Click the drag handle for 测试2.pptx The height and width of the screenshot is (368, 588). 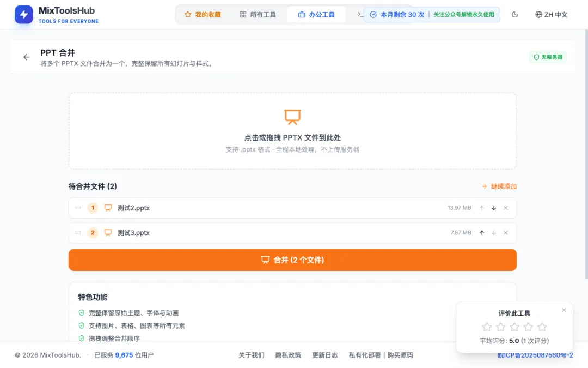(78, 208)
